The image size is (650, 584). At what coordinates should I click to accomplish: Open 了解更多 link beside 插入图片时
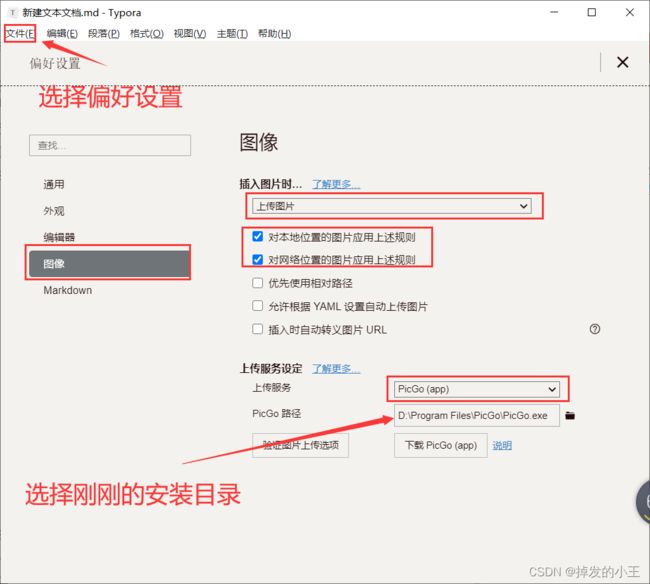coord(336,184)
